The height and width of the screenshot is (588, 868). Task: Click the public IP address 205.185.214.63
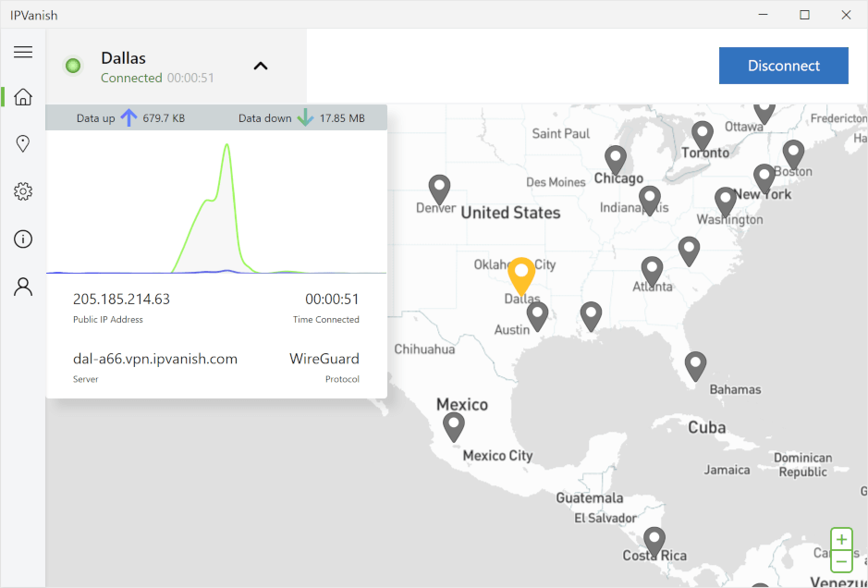point(121,299)
